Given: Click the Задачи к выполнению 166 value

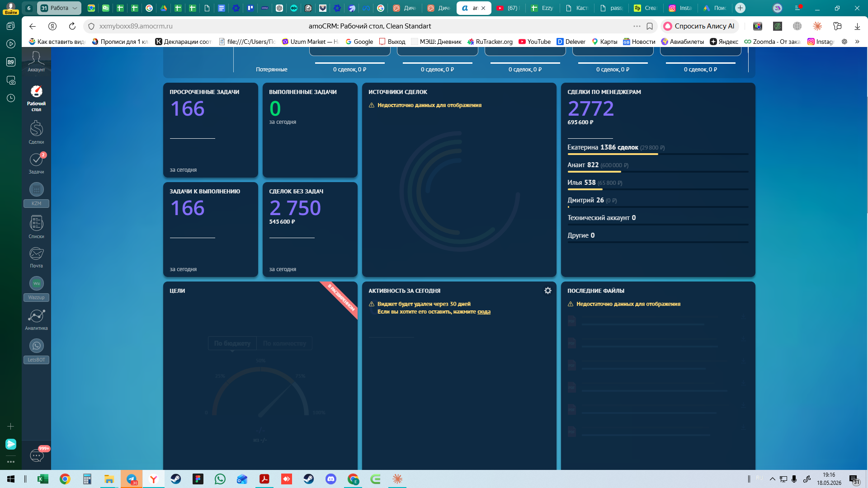Looking at the screenshot, I should (187, 208).
